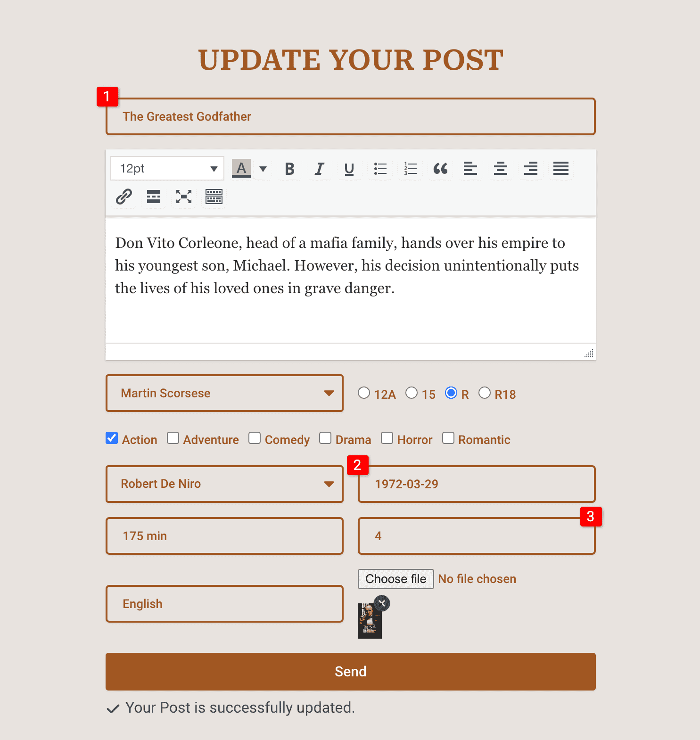Image resolution: width=700 pixels, height=740 pixels.
Task: Click the rating field showing 4
Action: click(x=477, y=536)
